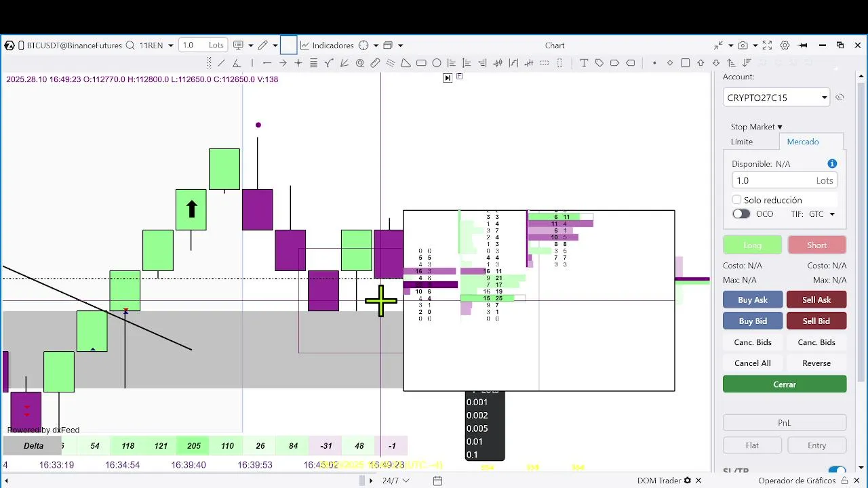Click the Buy Ask button
This screenshot has width=868, height=488.
[753, 300]
